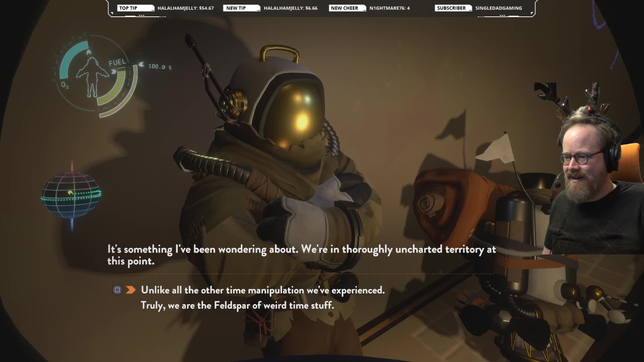The image size is (644, 362).
Task: Click SINGLEDADGAMING subscriber name
Action: (498, 8)
